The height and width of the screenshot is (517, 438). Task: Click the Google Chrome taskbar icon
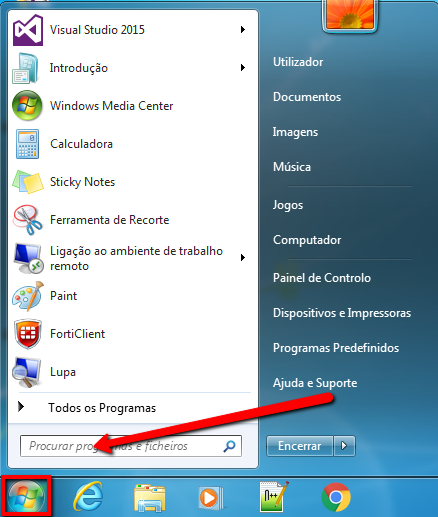(336, 497)
